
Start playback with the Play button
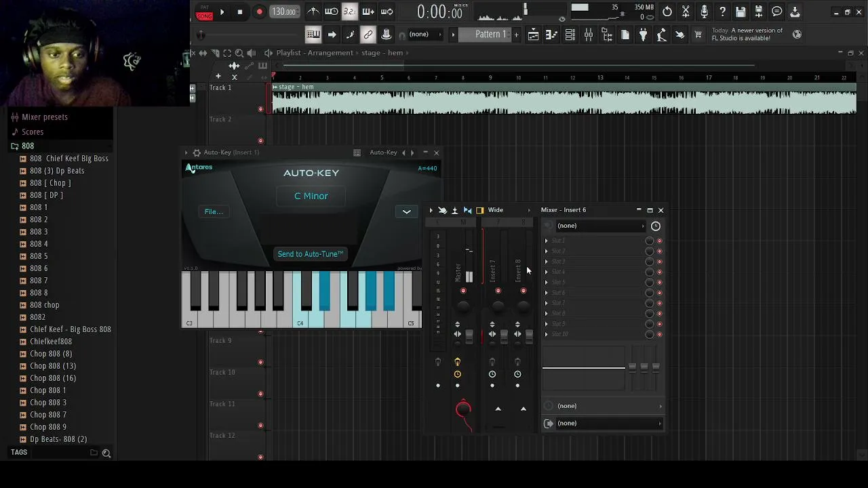click(222, 12)
